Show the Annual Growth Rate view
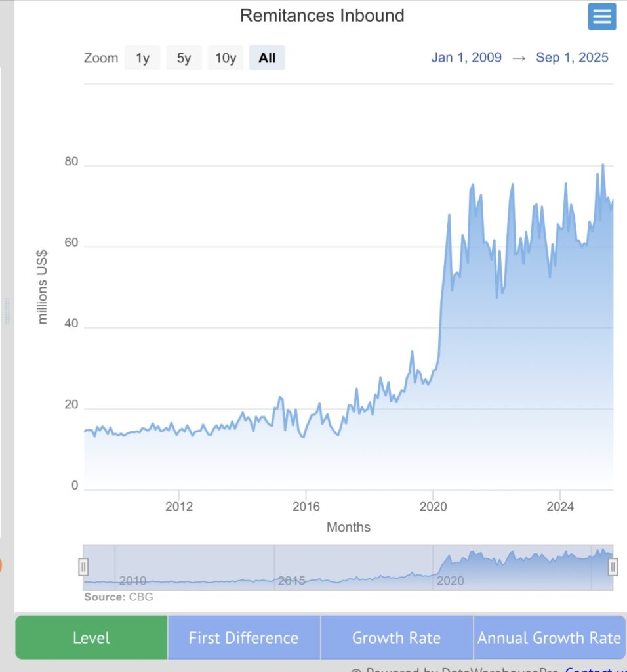Screen dimensions: 627x672 549,637
